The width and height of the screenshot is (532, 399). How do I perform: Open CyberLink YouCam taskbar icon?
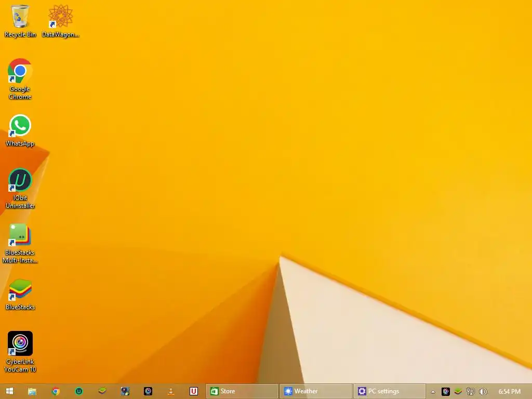click(x=148, y=391)
